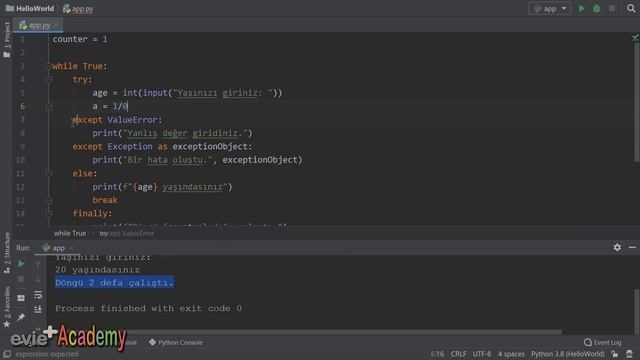Open Search Everywhere magnifier icon
Image resolution: width=640 pixels, height=360 pixels.
(631, 9)
